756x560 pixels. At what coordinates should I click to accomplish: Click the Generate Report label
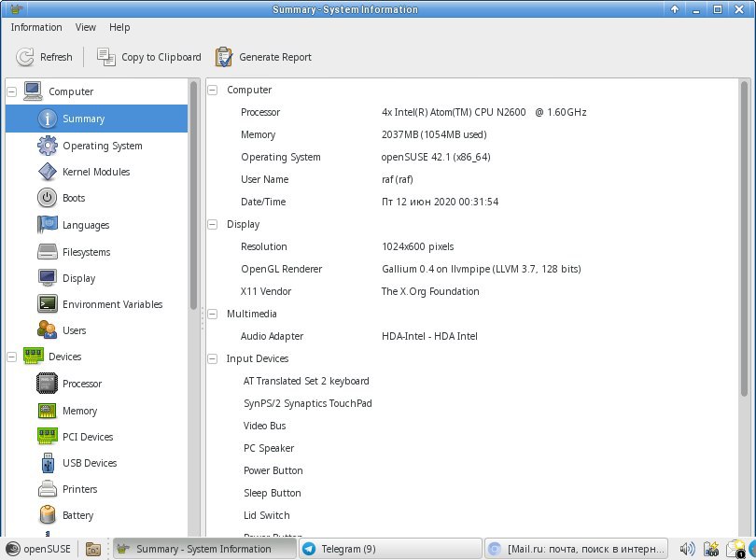pos(275,57)
